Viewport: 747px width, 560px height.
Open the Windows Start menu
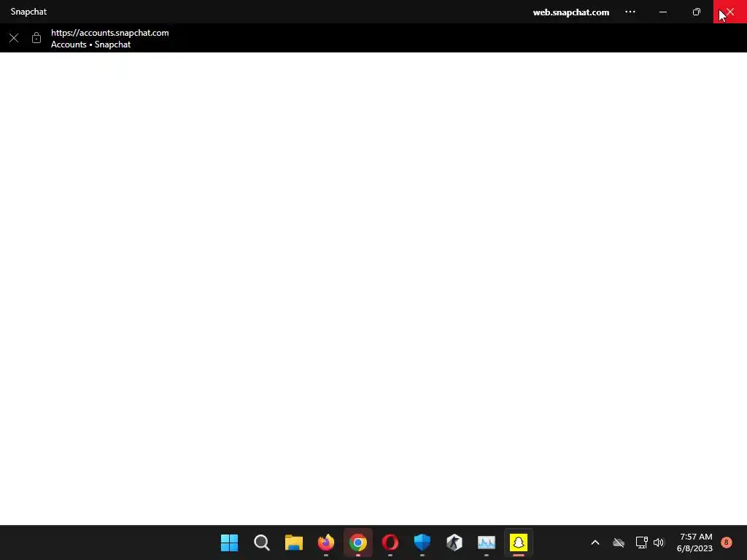229,542
